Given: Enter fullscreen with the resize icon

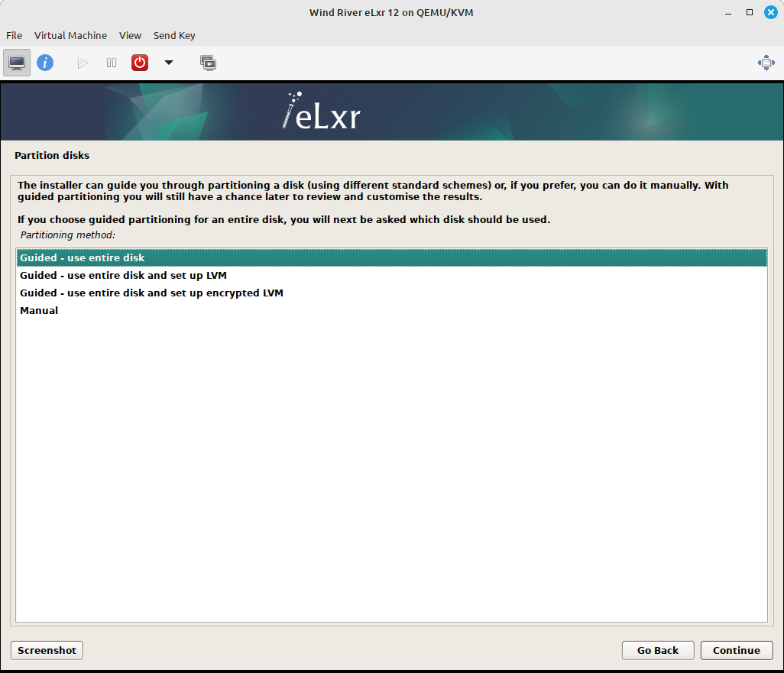Looking at the screenshot, I should pos(766,62).
